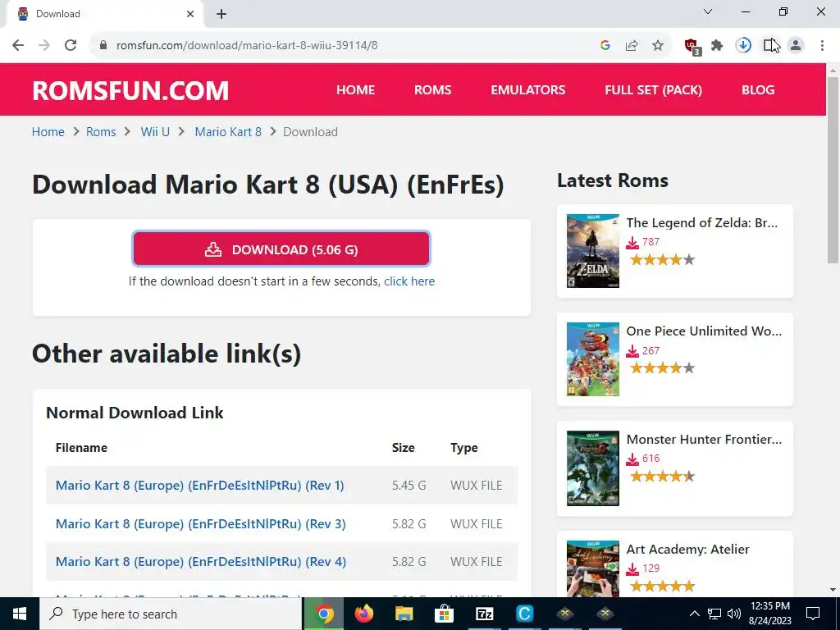Open a new tab with the plus button

[221, 14]
